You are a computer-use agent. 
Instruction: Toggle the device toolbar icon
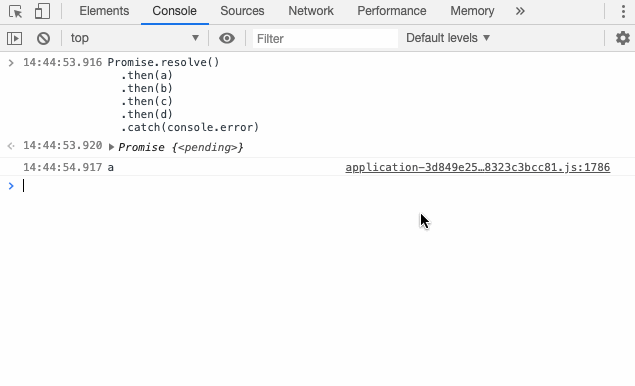[42, 11]
